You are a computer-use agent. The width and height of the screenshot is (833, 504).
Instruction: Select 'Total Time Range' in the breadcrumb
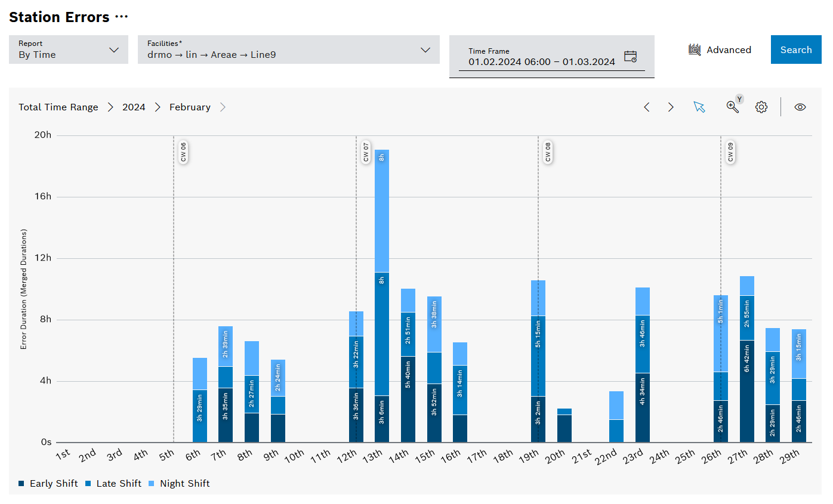click(x=58, y=107)
